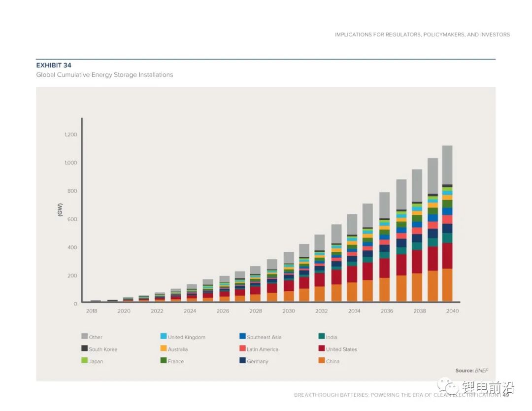The height and width of the screenshot is (411, 532).
Task: Select gray Other segment of 2040 bar
Action: click(447, 165)
